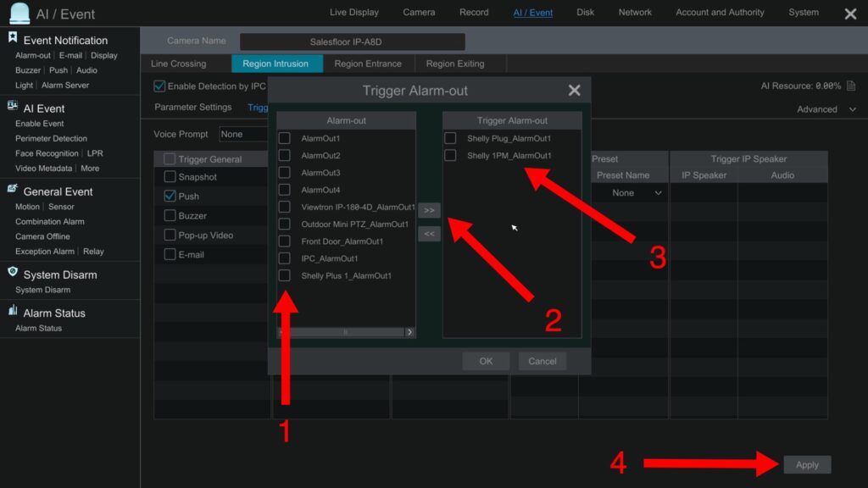Screen dimensions: 868x488
Task: Switch to the Region Exiting tab
Action: pyautogui.click(x=455, y=64)
